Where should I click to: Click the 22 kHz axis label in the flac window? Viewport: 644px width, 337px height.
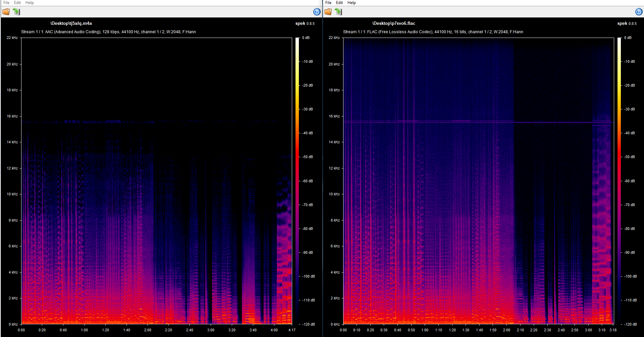(334, 38)
